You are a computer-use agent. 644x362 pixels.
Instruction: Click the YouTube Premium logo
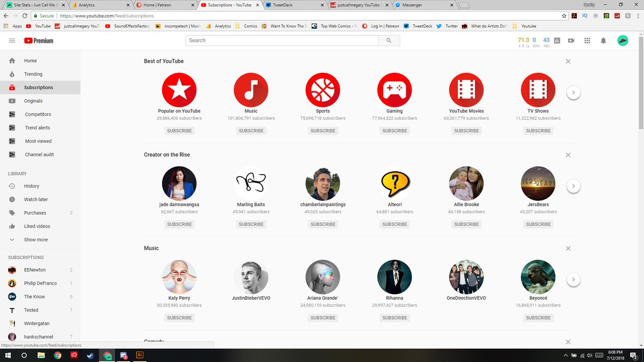[39, 41]
